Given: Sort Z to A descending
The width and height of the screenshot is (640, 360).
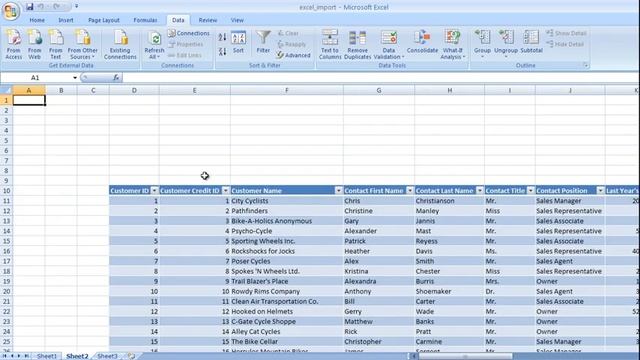Looking at the screenshot, I should [x=222, y=52].
